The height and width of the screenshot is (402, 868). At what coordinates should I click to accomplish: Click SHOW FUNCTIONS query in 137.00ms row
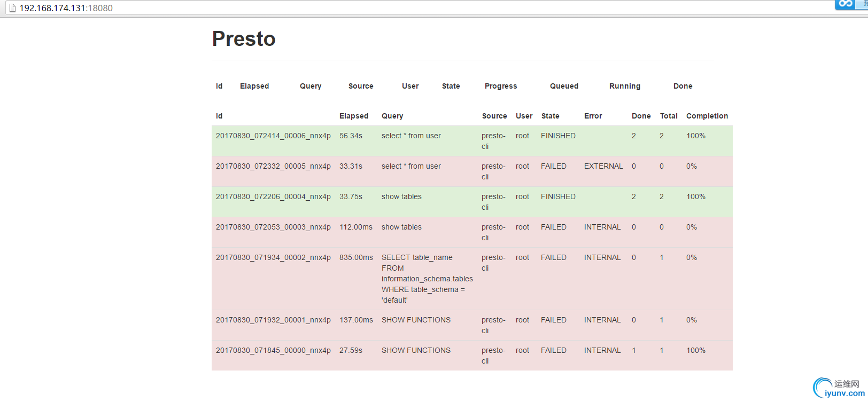[x=416, y=320]
